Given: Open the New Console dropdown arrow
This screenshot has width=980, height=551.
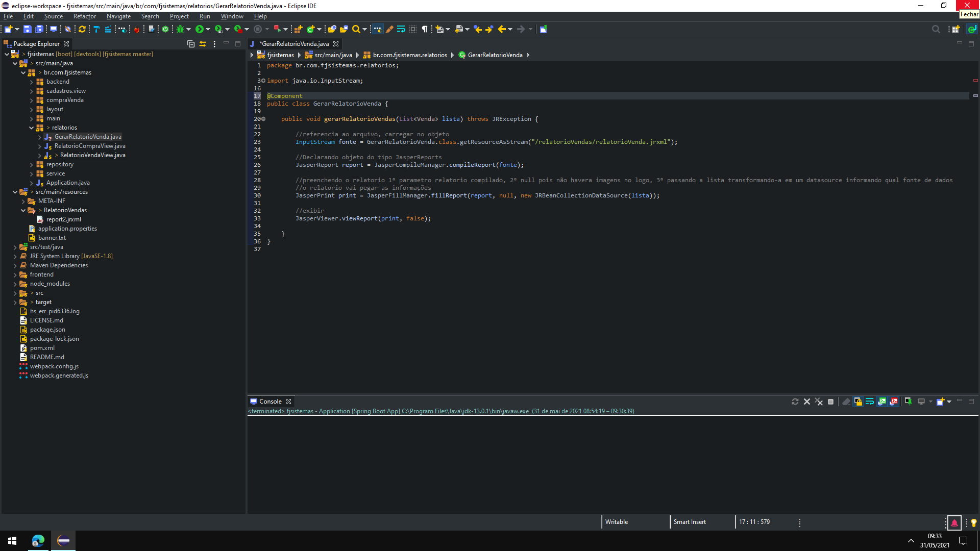Looking at the screenshot, I should [x=949, y=402].
